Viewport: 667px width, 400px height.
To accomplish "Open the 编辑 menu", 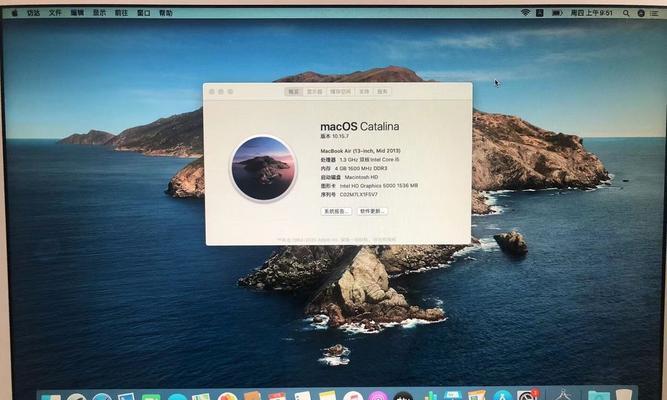I will coord(77,13).
